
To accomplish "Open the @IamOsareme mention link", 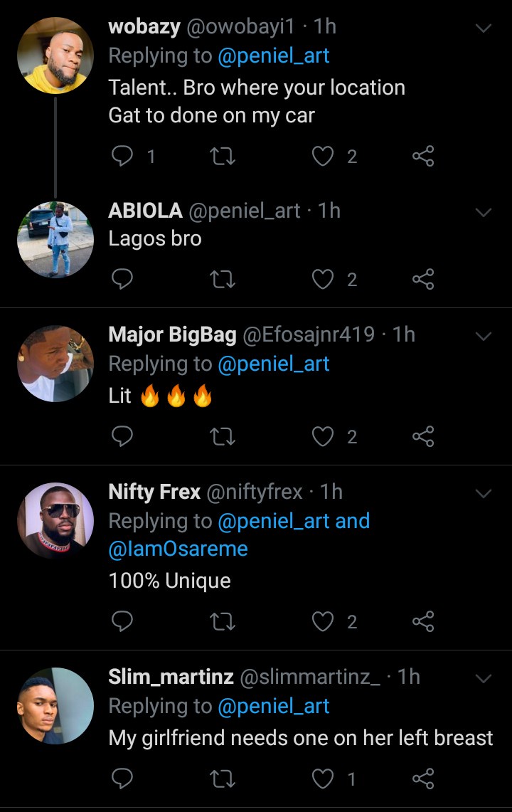I will pyautogui.click(x=178, y=549).
